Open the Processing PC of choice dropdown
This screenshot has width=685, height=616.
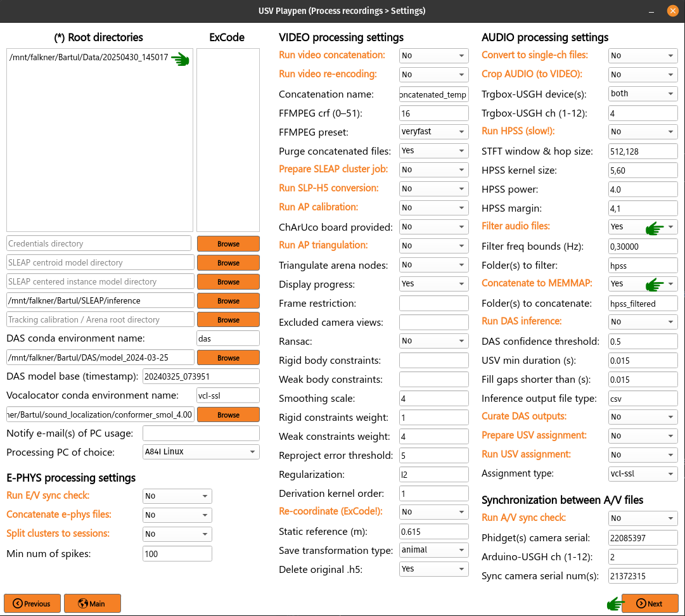pyautogui.click(x=201, y=452)
